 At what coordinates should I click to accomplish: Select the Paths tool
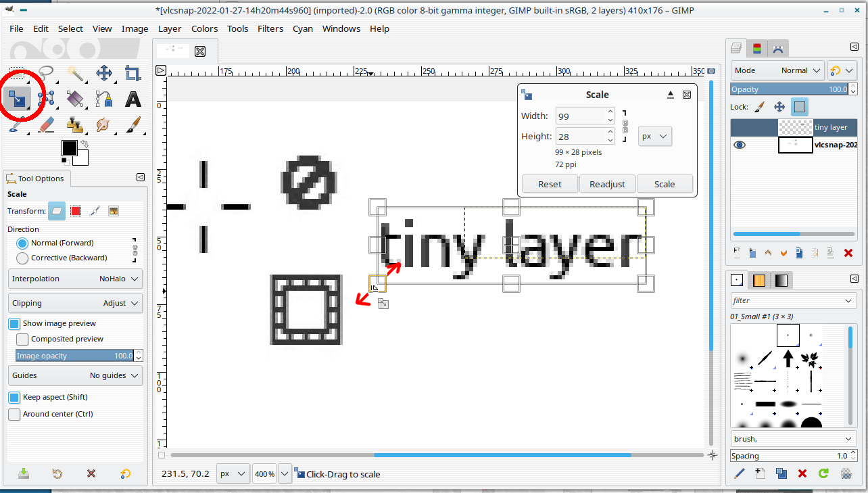pos(104,99)
